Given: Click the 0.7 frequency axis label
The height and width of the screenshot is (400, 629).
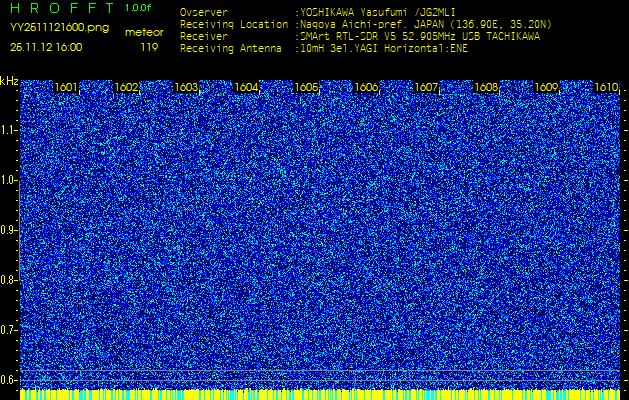Looking at the screenshot, I should click(x=7, y=330).
